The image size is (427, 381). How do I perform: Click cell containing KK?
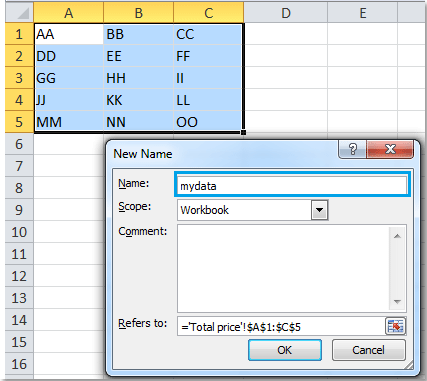click(x=139, y=100)
